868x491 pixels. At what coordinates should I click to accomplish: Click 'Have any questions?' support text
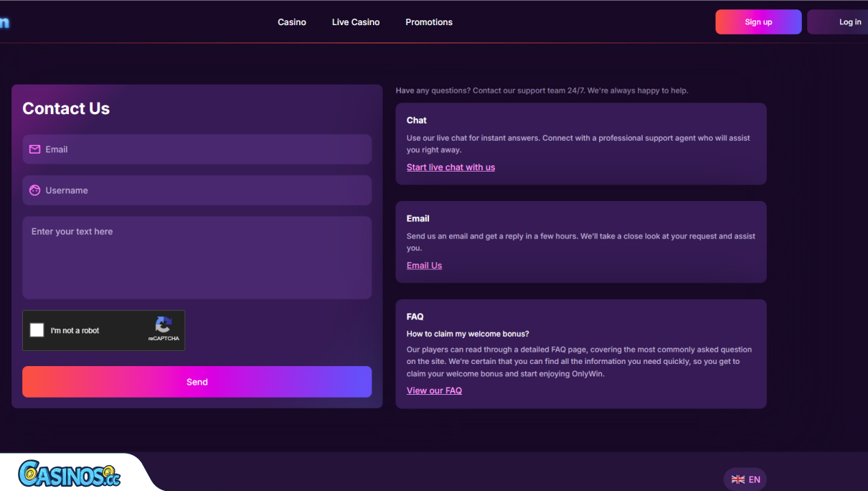pos(542,90)
